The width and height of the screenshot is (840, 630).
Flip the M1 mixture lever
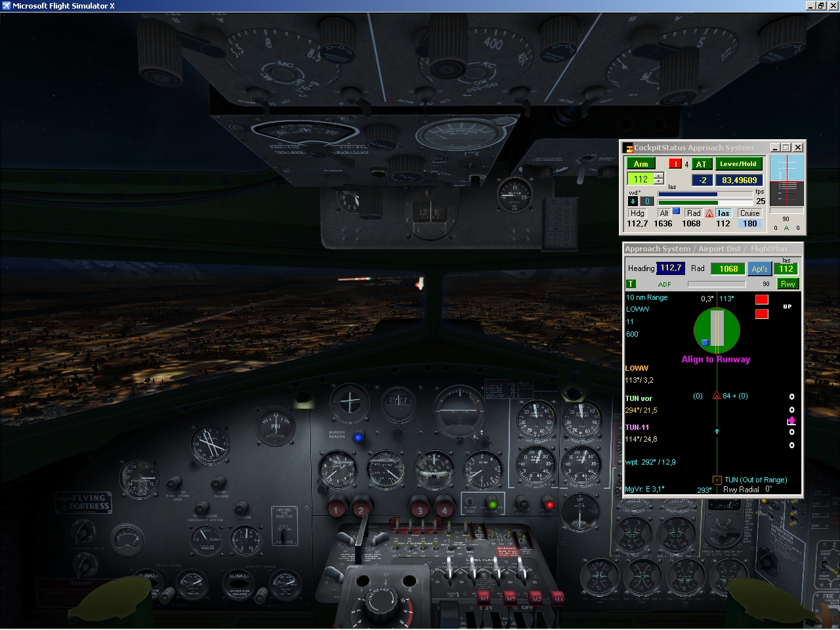point(484,598)
